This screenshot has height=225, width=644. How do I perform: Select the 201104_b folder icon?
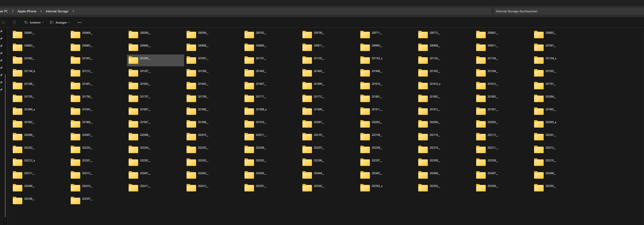coord(17,73)
